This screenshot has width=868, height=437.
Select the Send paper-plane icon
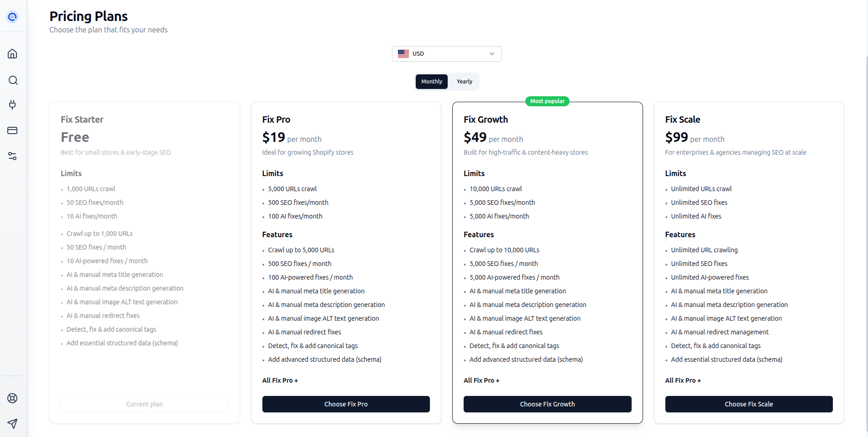12,424
